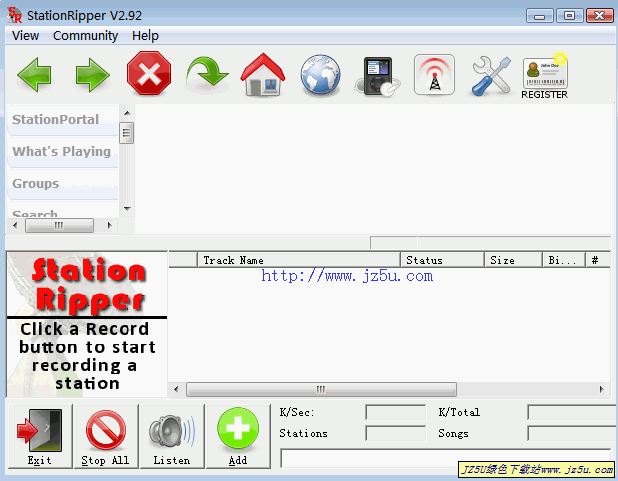Select What's Playing in the sidebar
The width and height of the screenshot is (618, 481).
tap(63, 152)
